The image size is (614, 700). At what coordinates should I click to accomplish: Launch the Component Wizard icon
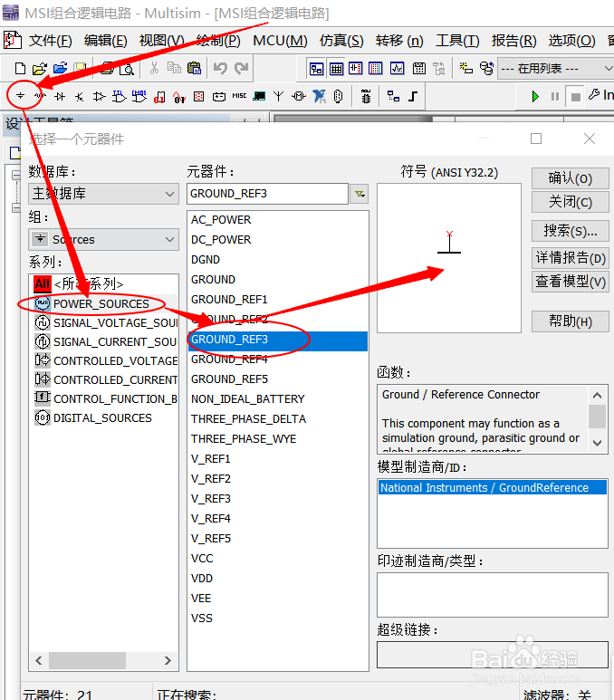[465, 68]
